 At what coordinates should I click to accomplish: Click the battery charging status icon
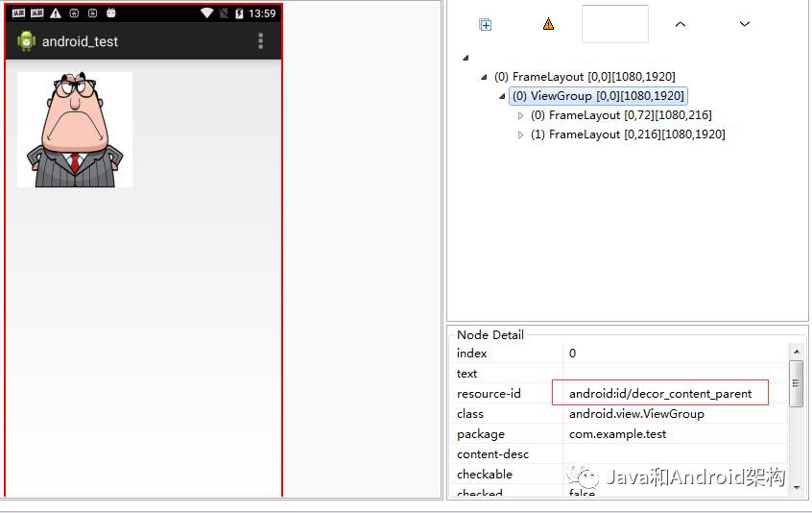[x=239, y=13]
